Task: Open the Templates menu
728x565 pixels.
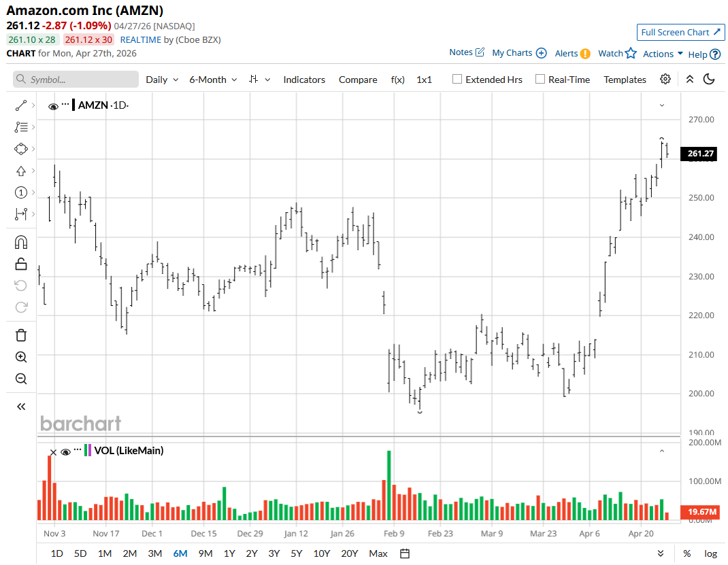Action: (x=625, y=80)
